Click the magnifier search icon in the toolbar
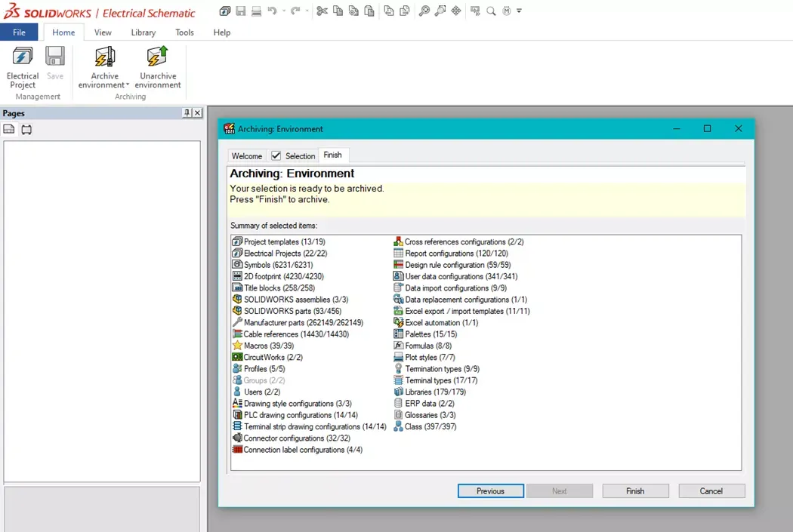The image size is (793, 532). (491, 11)
